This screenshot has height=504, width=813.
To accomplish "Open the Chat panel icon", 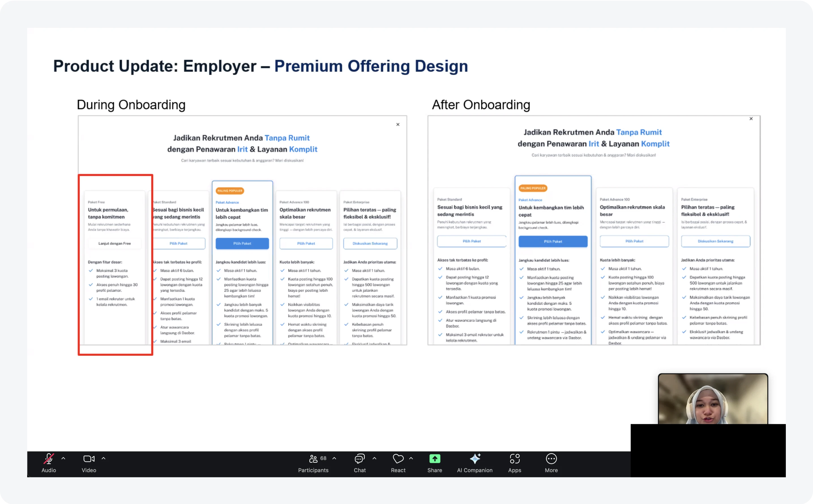I will (x=359, y=459).
